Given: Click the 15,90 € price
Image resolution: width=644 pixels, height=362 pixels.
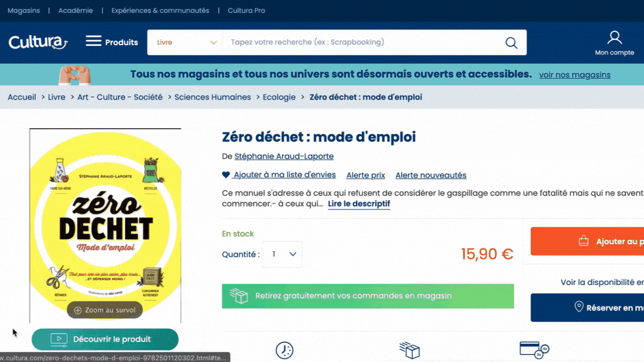Looking at the screenshot, I should click(487, 254).
